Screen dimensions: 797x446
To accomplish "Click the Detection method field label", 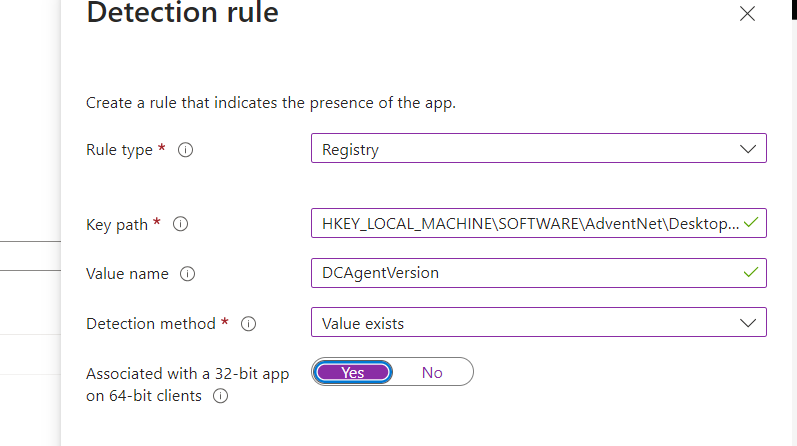I will tap(151, 324).
